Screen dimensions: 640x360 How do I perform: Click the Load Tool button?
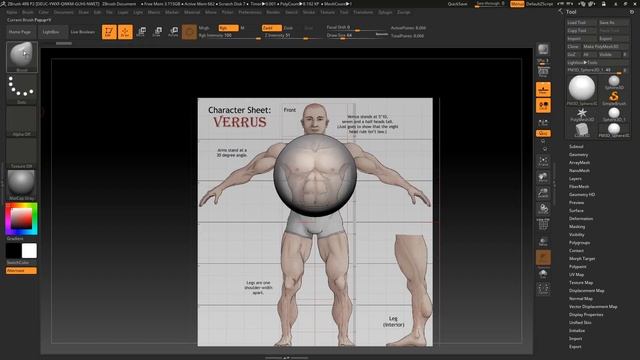[582, 22]
